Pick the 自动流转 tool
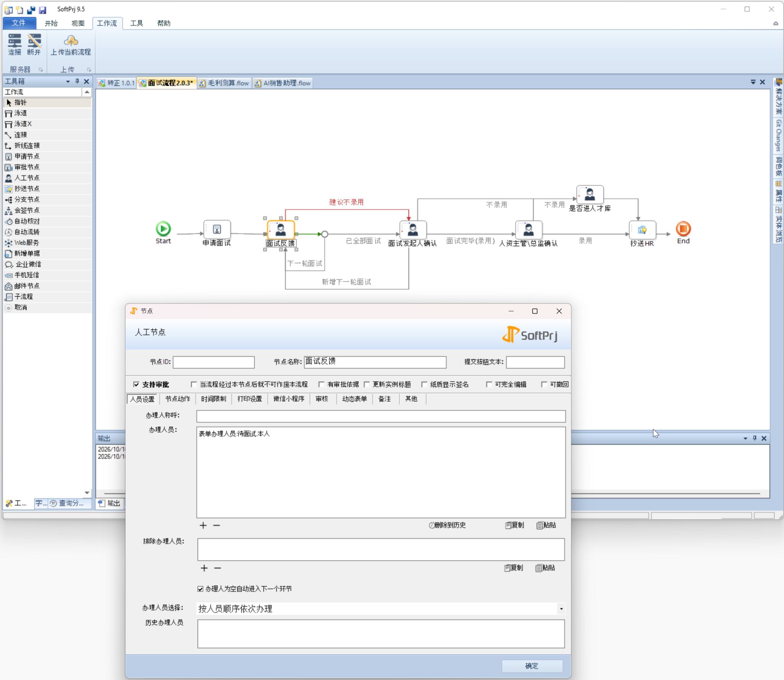The width and height of the screenshot is (784, 680). point(47,232)
